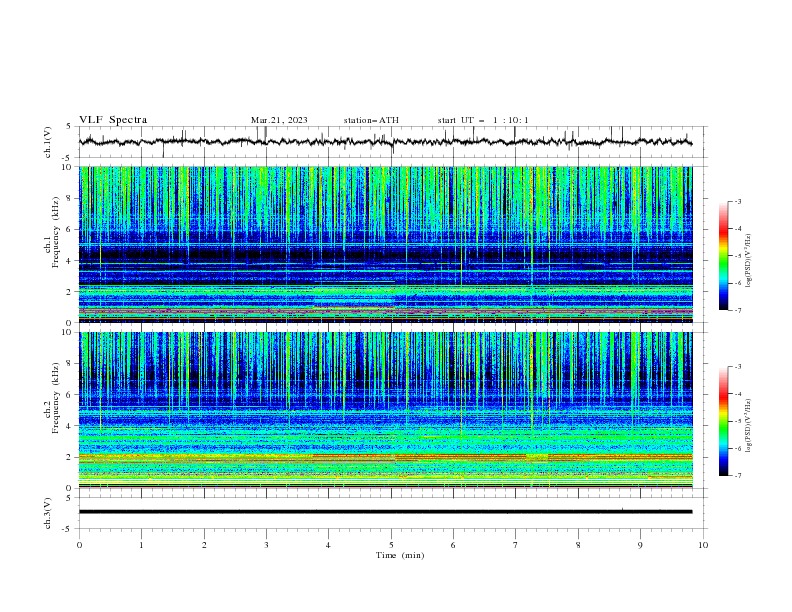
Task: Click the 'ch.3(V)' waveform axis label
Action: pos(48,513)
